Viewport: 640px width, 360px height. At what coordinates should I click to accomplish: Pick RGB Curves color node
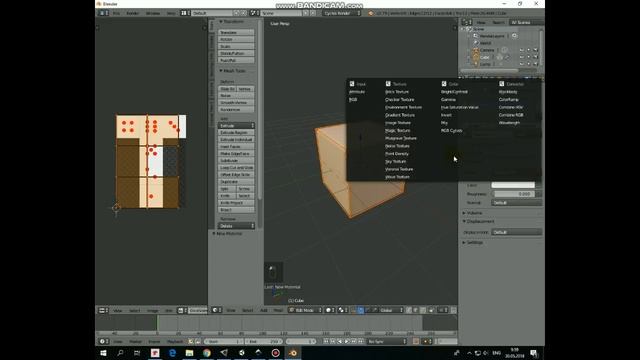(x=451, y=131)
